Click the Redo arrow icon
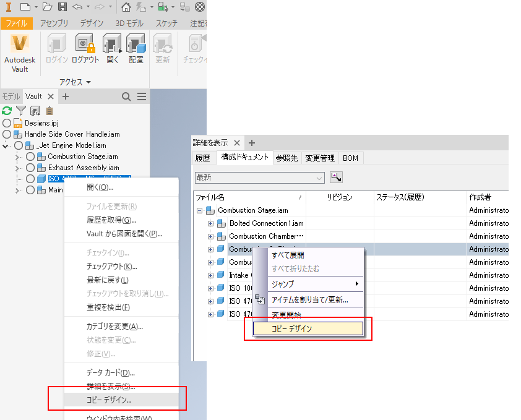This screenshot has height=420, width=521. (x=100, y=7)
